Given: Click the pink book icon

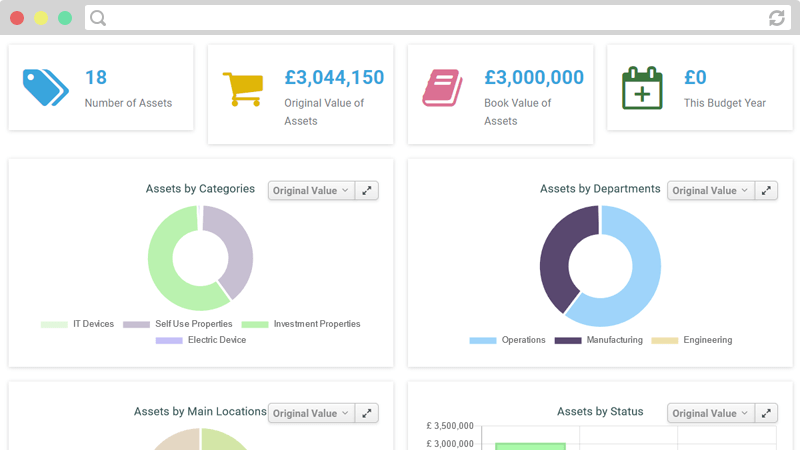Looking at the screenshot, I should [442, 88].
